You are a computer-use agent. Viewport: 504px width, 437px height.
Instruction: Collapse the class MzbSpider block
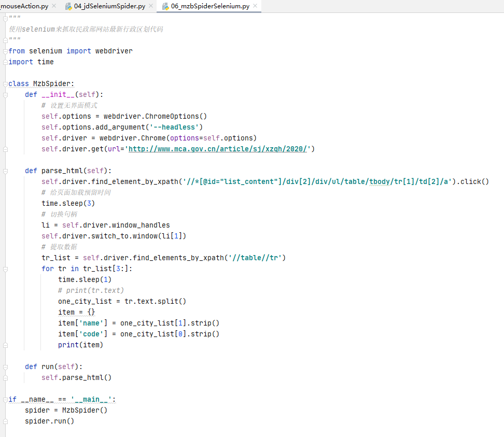(6, 84)
